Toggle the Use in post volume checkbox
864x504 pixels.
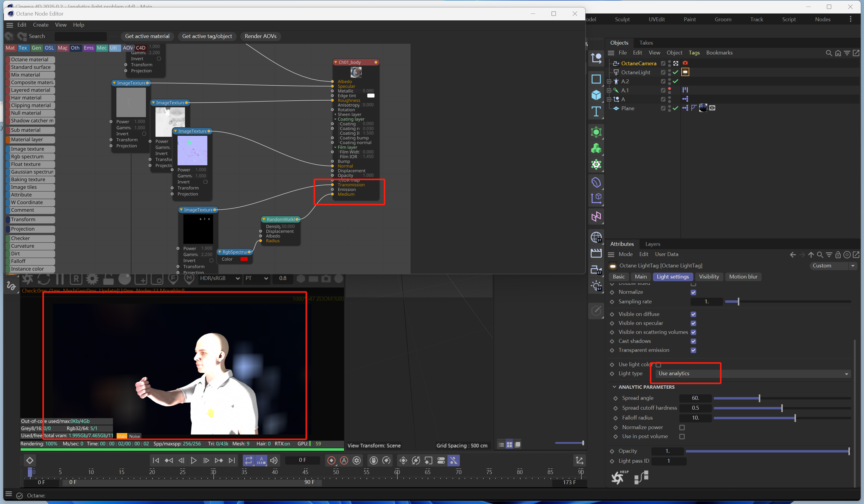click(x=681, y=437)
